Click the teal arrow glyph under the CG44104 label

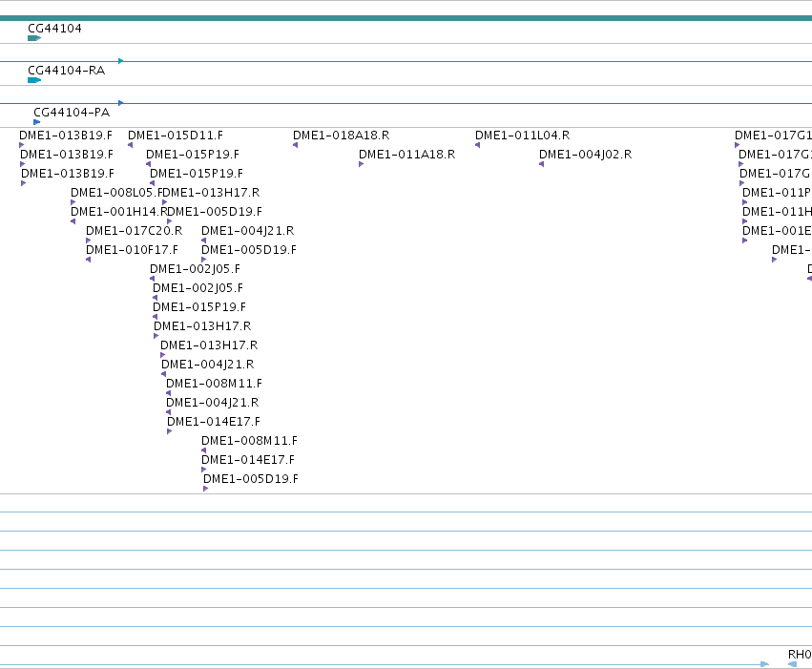pos(34,38)
